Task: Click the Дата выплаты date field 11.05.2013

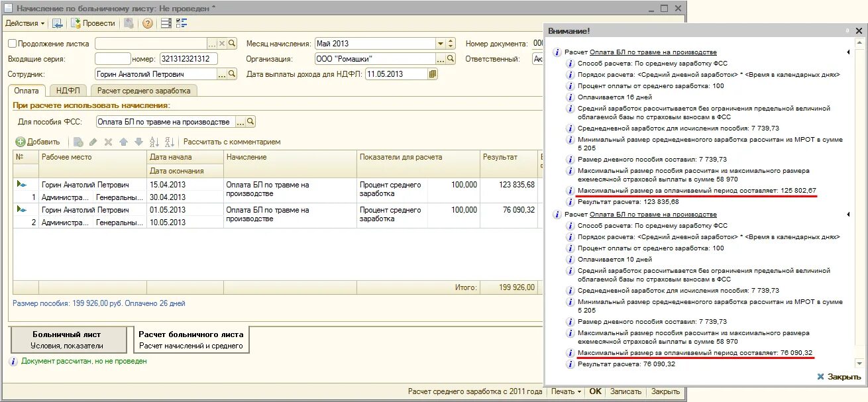Action: coord(397,74)
